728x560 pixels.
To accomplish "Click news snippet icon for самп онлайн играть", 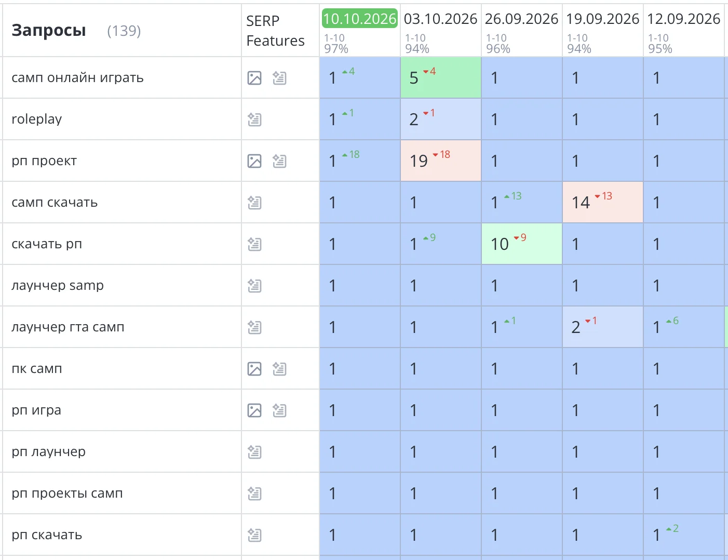I will pyautogui.click(x=279, y=78).
